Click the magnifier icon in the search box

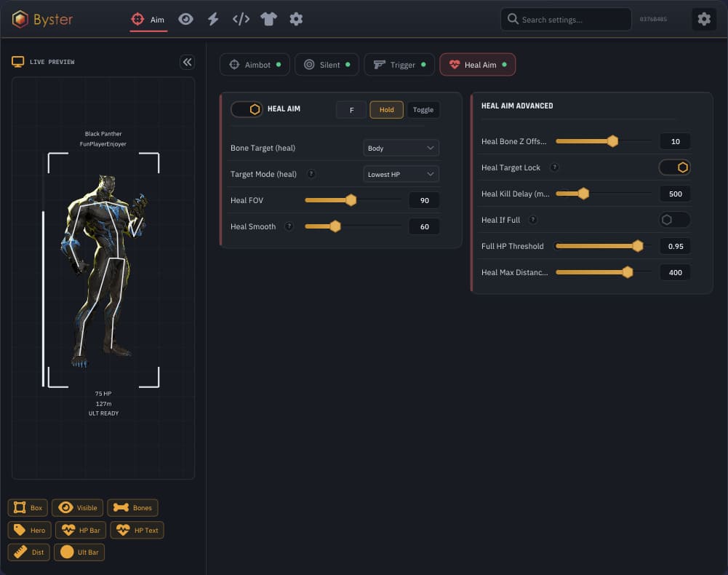513,19
